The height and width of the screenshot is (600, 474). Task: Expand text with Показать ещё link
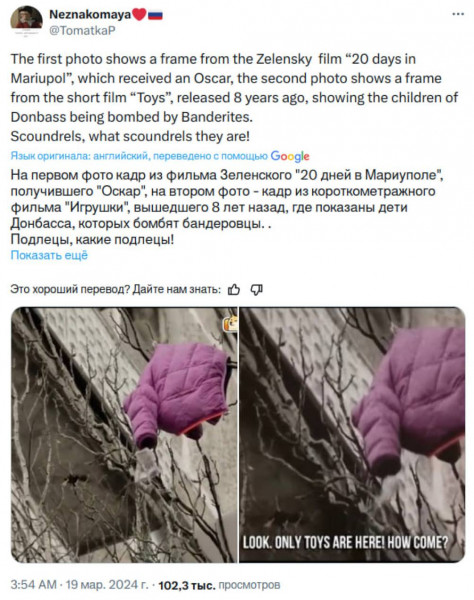click(49, 255)
